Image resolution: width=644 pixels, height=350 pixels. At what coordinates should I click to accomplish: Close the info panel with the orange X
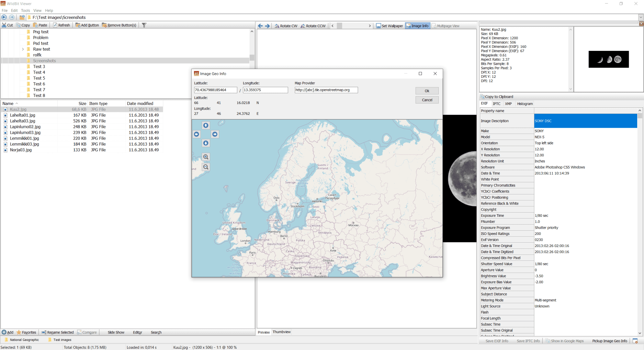pos(641,24)
